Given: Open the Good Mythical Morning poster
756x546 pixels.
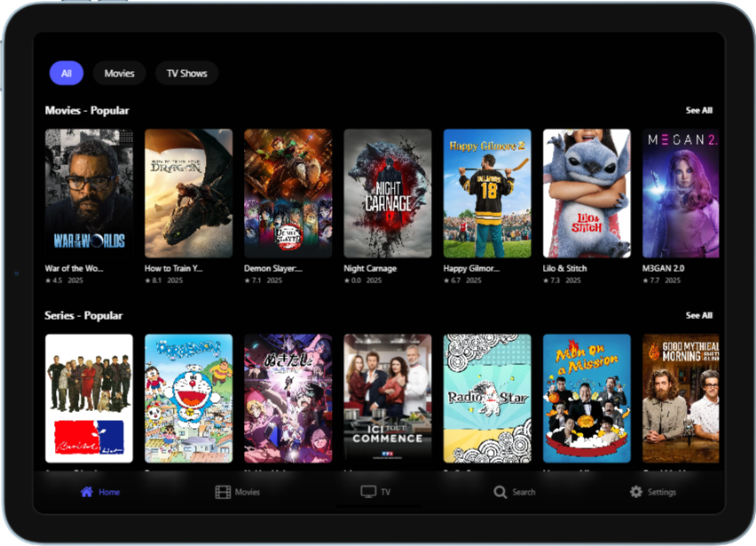Looking at the screenshot, I should point(681,399).
